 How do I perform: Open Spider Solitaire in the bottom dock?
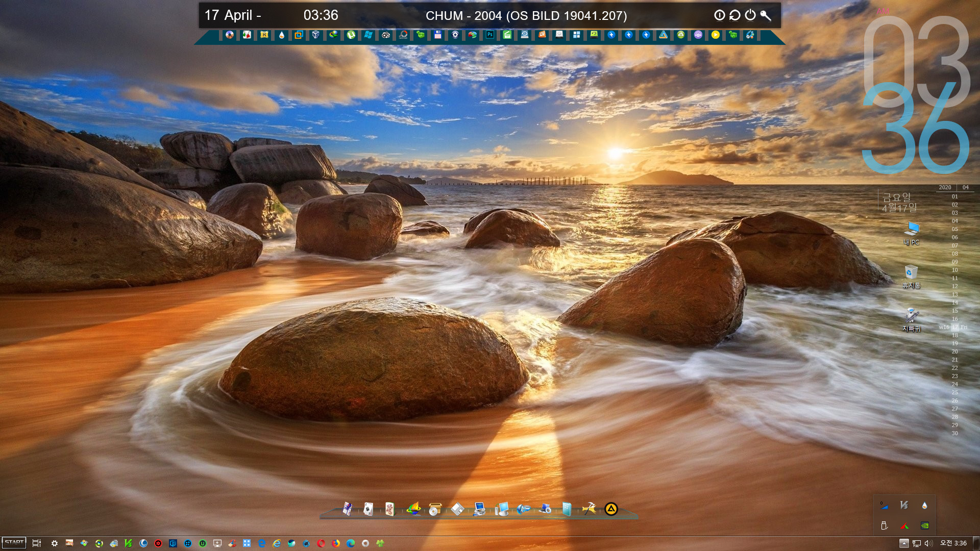click(x=347, y=509)
